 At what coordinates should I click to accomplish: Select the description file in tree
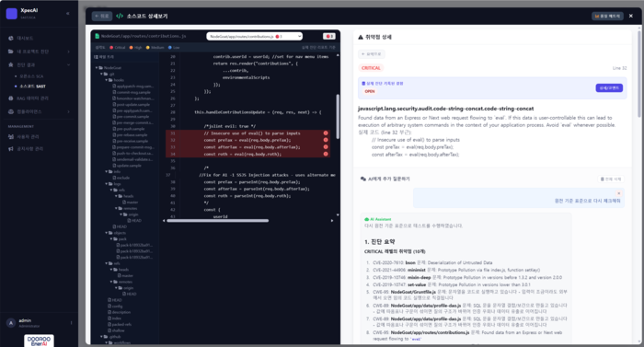pos(120,312)
